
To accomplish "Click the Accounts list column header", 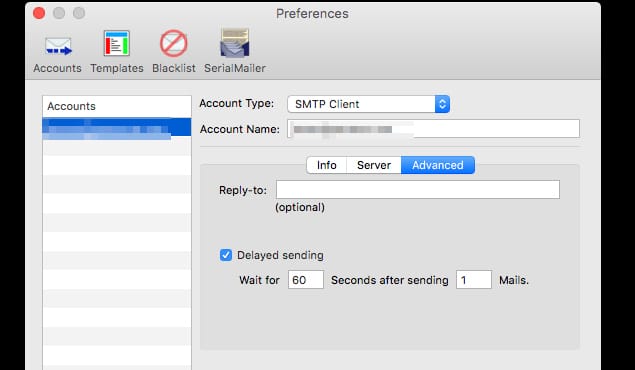I will pos(117,106).
